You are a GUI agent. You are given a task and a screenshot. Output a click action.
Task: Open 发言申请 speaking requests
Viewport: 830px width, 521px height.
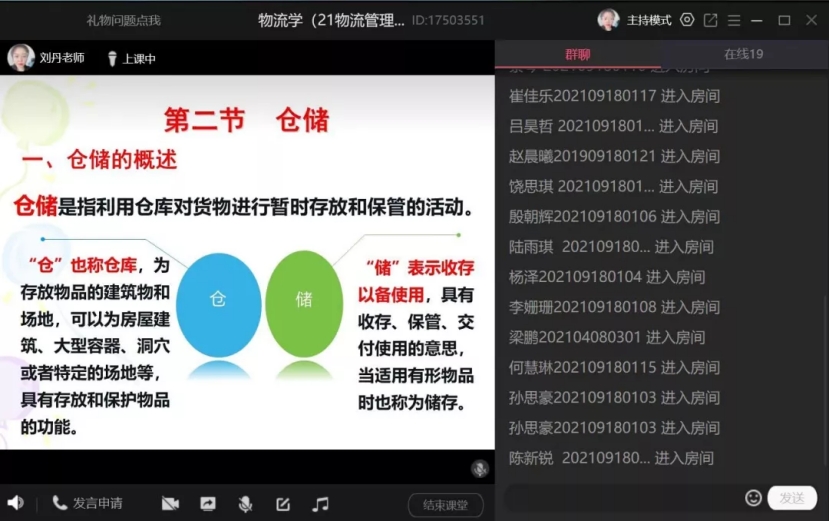click(x=87, y=503)
